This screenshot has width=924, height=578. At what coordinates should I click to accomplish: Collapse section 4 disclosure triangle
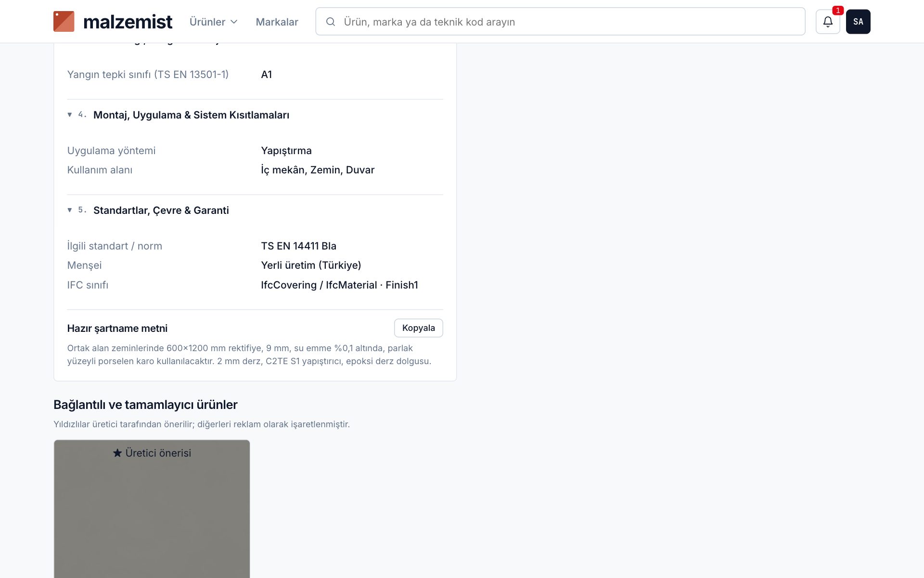click(70, 115)
